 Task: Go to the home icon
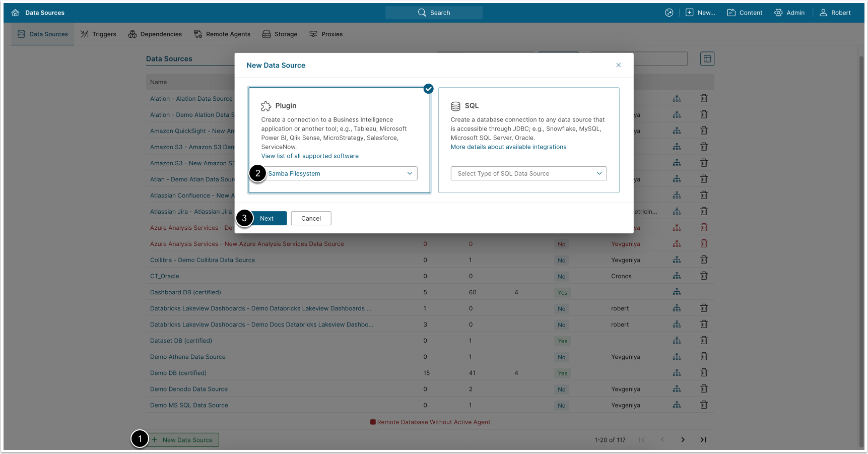pyautogui.click(x=15, y=13)
